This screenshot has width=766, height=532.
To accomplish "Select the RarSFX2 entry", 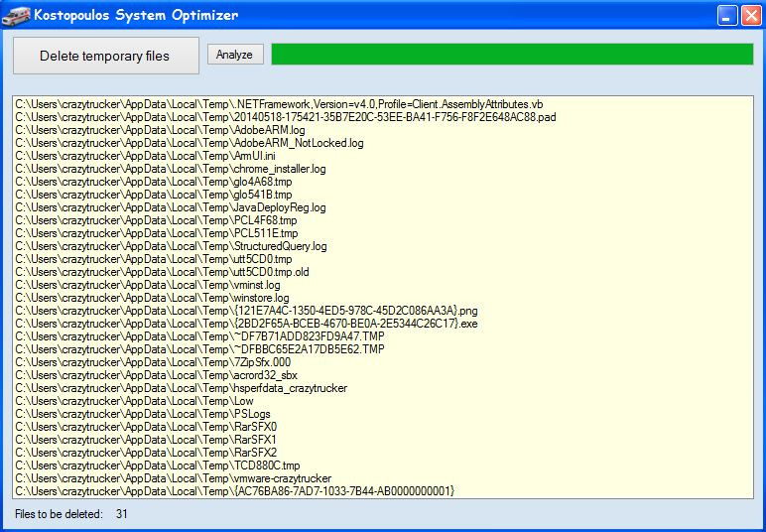I will coord(146,452).
